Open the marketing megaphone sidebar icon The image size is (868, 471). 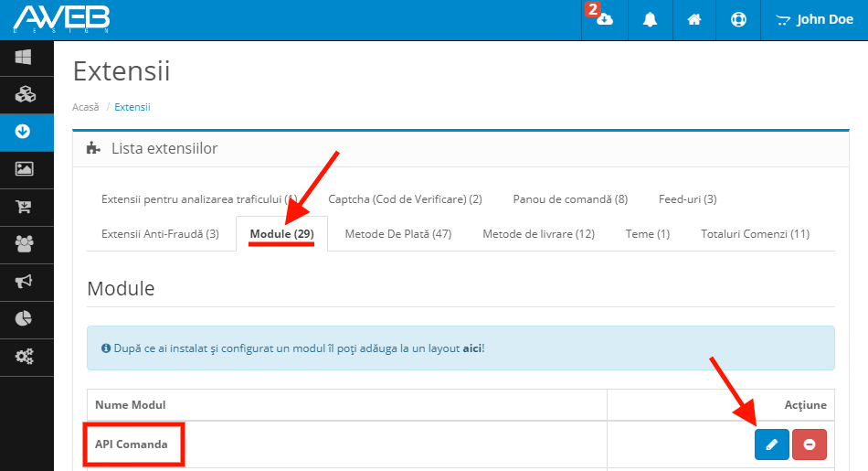point(24,281)
